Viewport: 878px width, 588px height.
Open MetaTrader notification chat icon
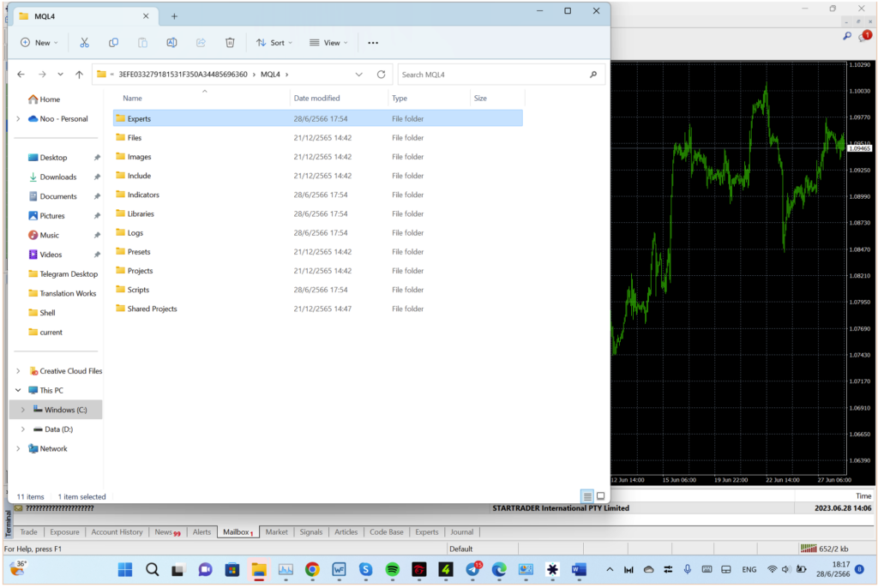click(866, 36)
